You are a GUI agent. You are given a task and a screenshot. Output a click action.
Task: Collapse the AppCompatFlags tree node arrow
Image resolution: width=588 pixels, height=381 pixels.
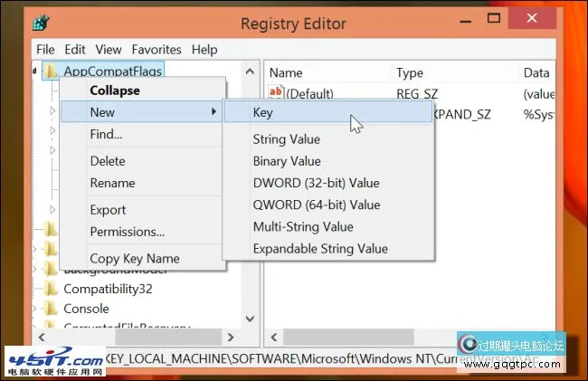click(35, 70)
